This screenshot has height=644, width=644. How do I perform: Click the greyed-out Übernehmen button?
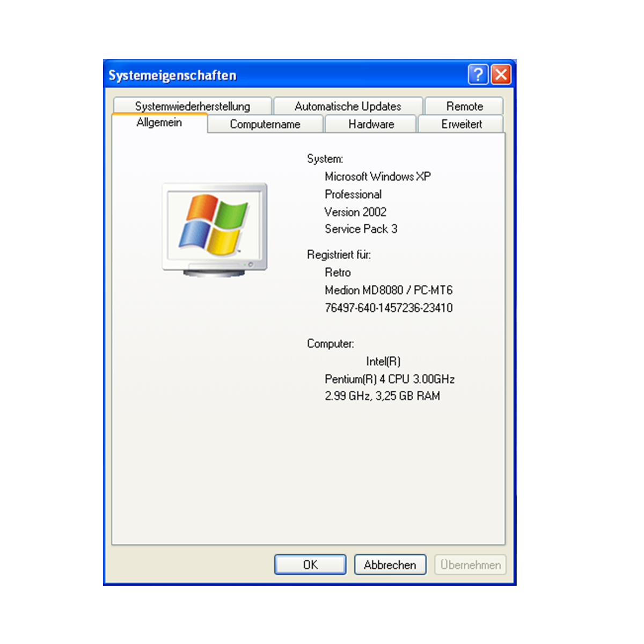coord(470,565)
